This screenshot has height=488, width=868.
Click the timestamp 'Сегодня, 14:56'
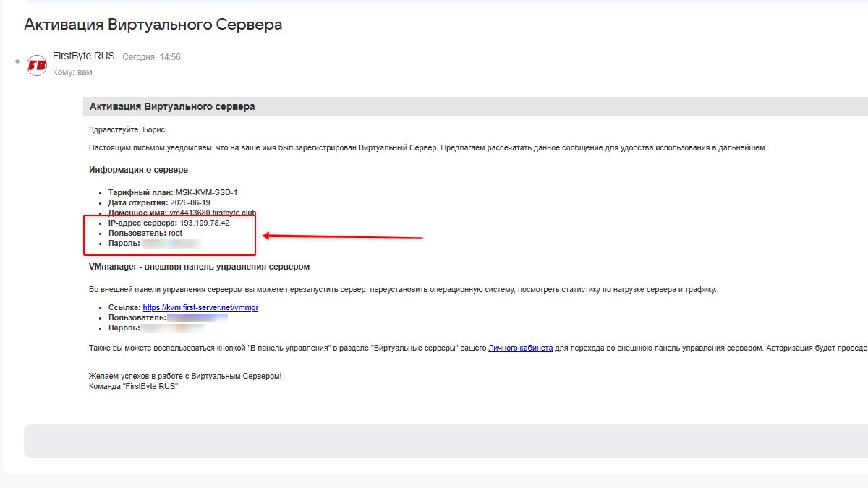tap(151, 57)
